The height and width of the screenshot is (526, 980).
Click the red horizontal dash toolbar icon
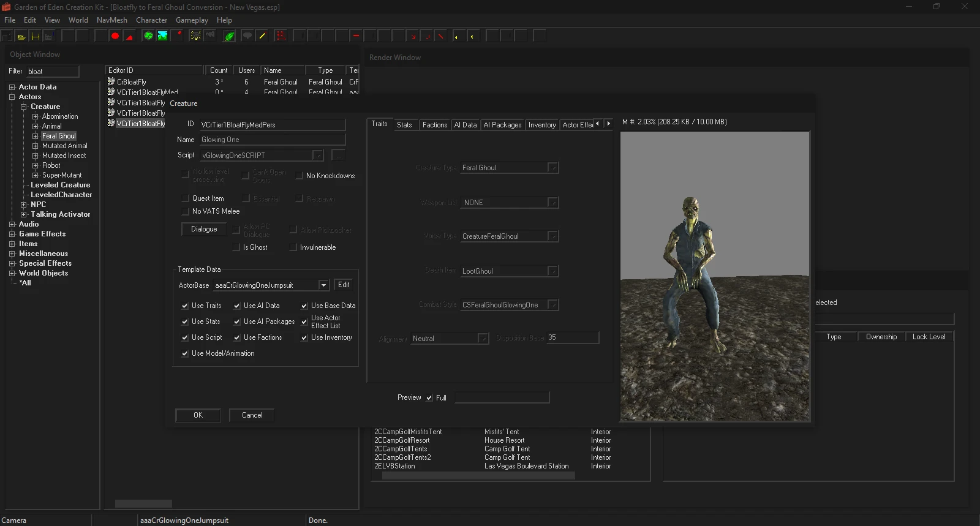coord(356,36)
